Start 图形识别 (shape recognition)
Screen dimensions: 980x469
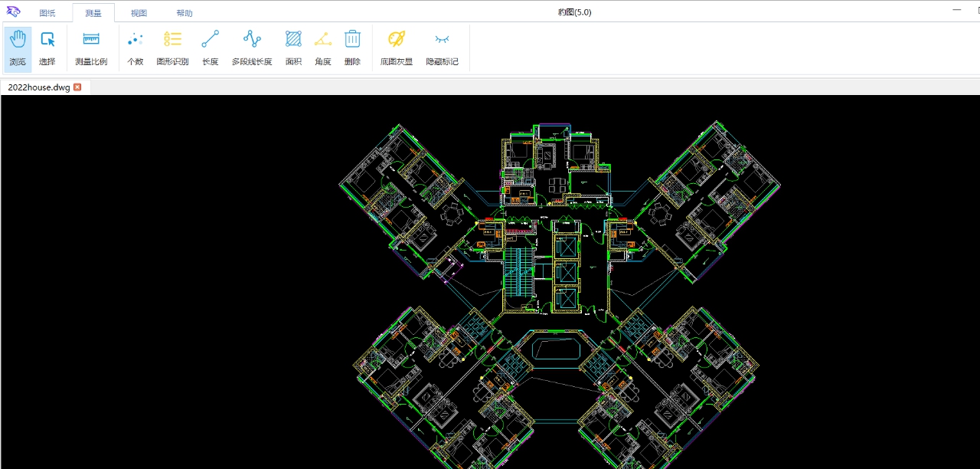click(172, 48)
